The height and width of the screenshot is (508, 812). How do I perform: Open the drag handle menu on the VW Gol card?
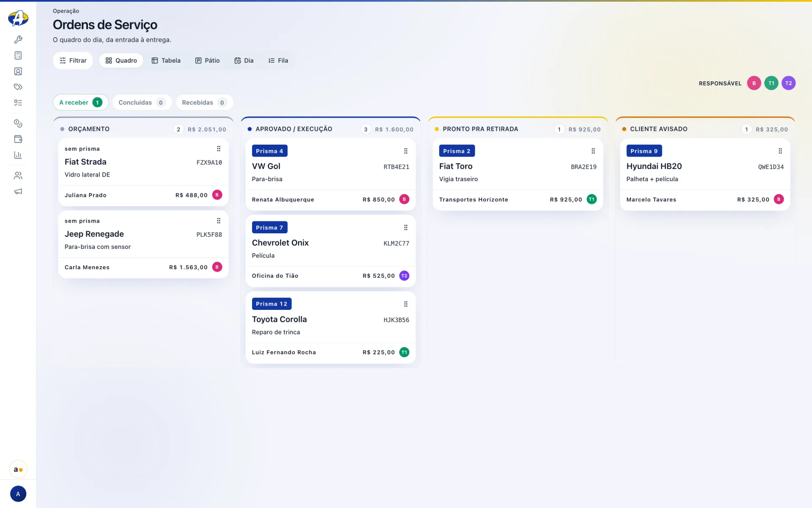click(x=406, y=151)
